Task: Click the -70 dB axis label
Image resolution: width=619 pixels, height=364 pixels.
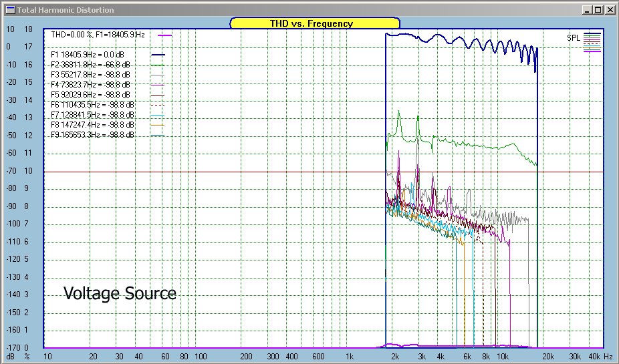Action: pos(11,171)
